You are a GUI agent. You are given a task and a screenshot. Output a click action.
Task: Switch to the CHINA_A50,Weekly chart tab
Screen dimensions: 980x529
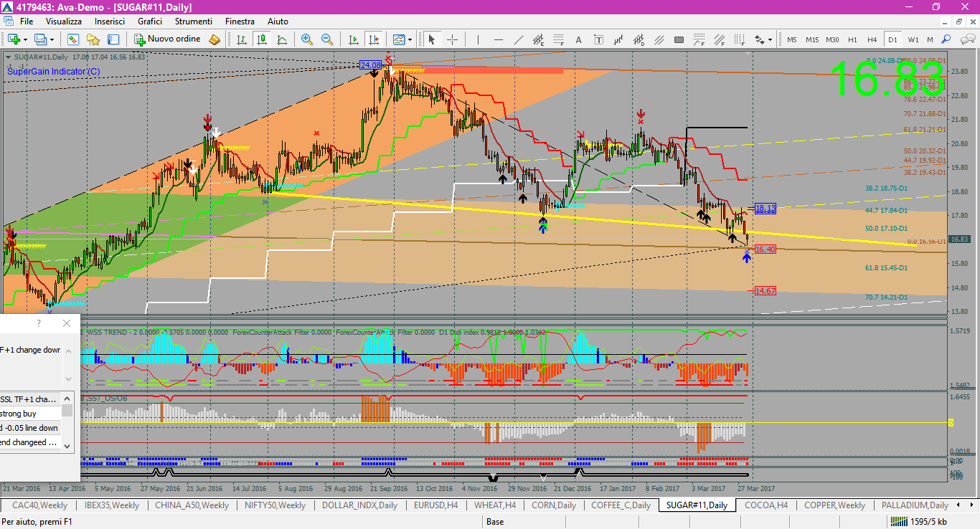[192, 505]
